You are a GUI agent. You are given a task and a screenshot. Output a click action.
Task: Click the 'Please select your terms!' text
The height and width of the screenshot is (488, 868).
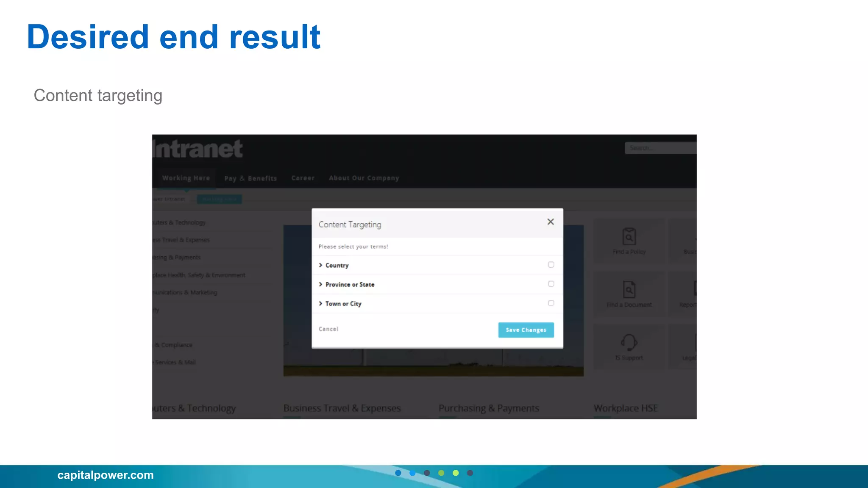(x=353, y=247)
